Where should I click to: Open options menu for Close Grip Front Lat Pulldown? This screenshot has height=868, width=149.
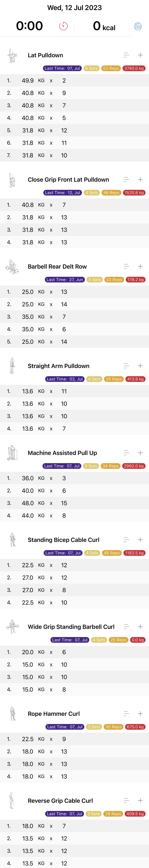click(x=126, y=180)
